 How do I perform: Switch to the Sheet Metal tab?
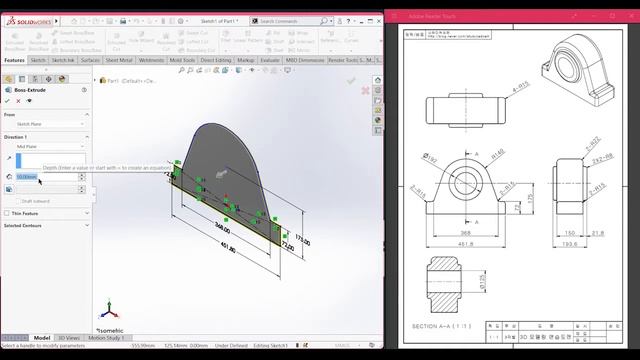[x=119, y=60]
